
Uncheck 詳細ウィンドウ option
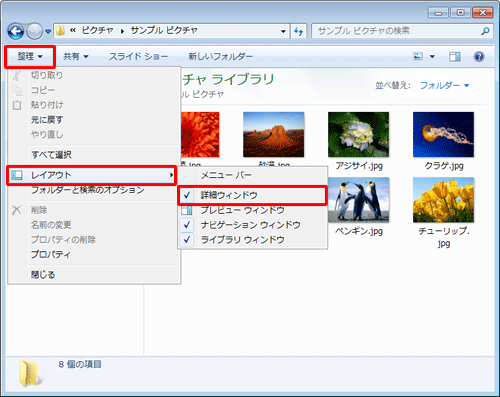pos(252,195)
